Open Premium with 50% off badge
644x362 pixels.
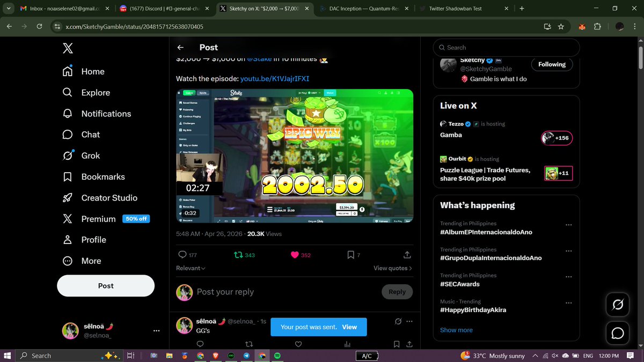tap(106, 219)
